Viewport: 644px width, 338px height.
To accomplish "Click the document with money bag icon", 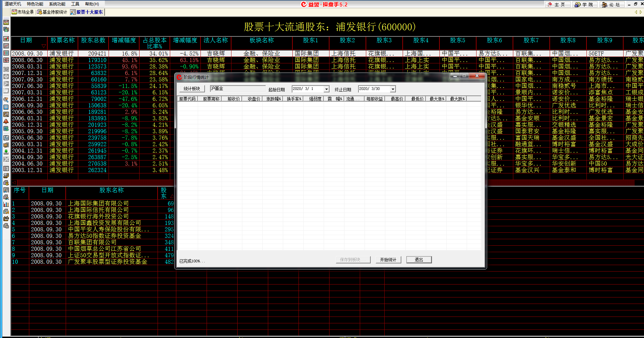I will (6, 183).
